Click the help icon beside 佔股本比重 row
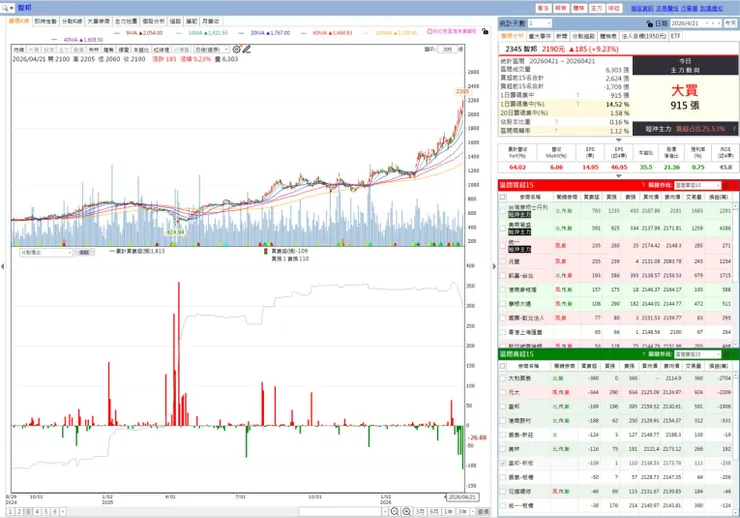The image size is (740, 518). click(556, 122)
